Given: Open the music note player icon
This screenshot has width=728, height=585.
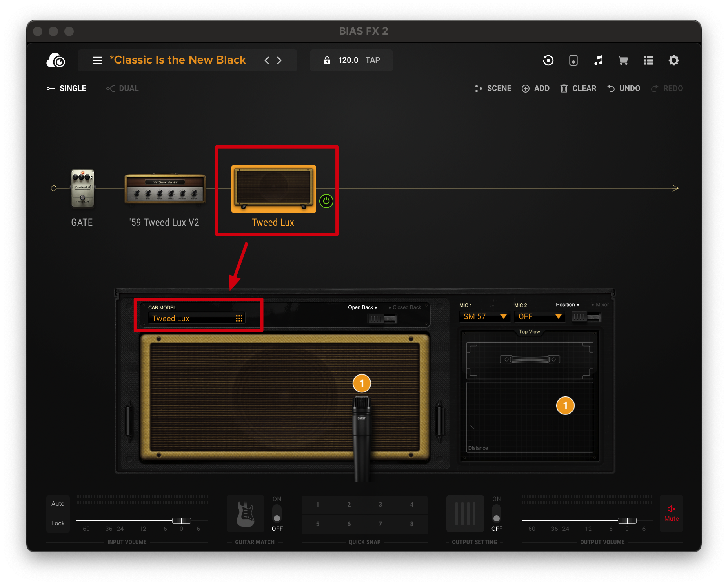Looking at the screenshot, I should pos(598,60).
